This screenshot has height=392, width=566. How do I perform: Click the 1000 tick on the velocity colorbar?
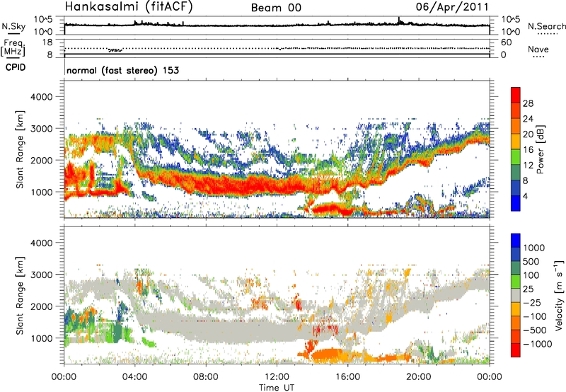[x=534, y=248]
